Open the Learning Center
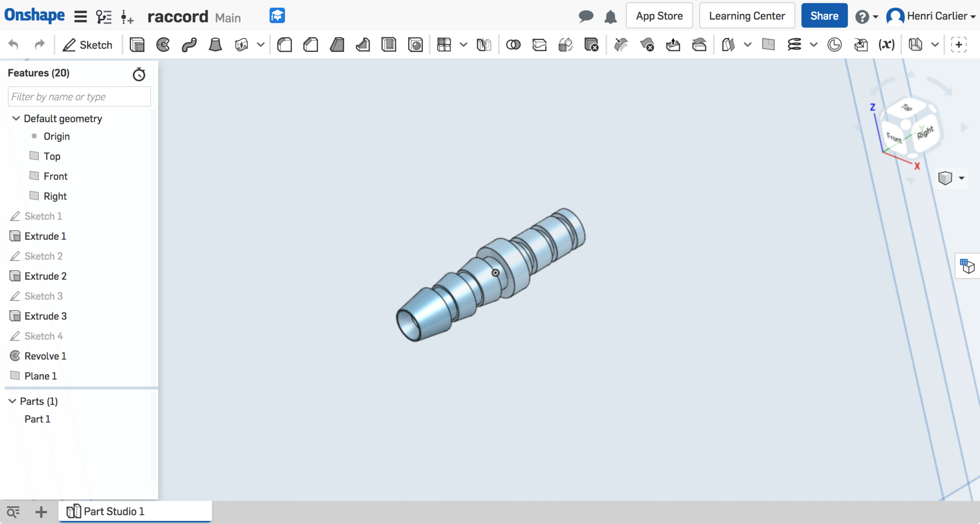 point(747,16)
